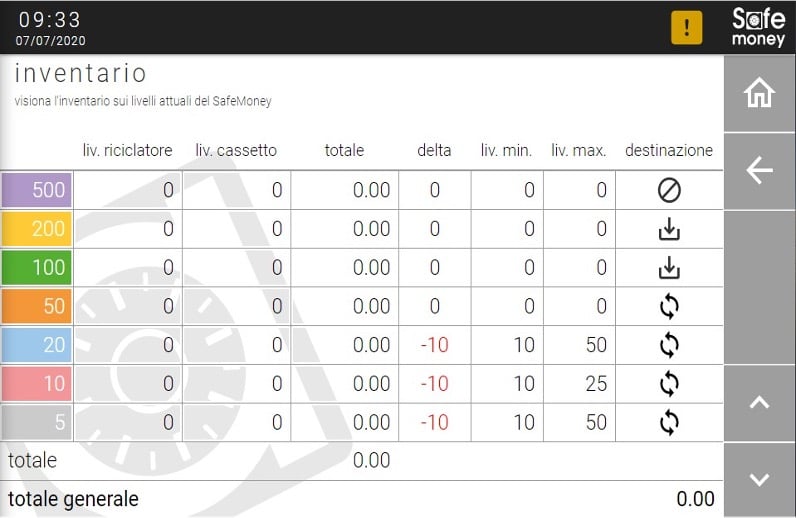Select the purple 500 denomination swatch

click(37, 190)
